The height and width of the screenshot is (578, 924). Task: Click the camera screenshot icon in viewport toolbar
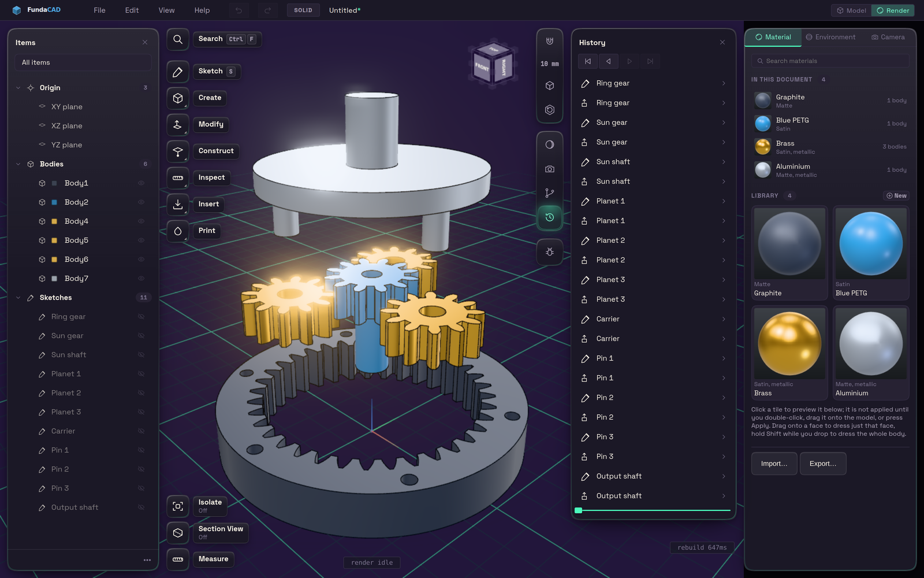pos(550,169)
